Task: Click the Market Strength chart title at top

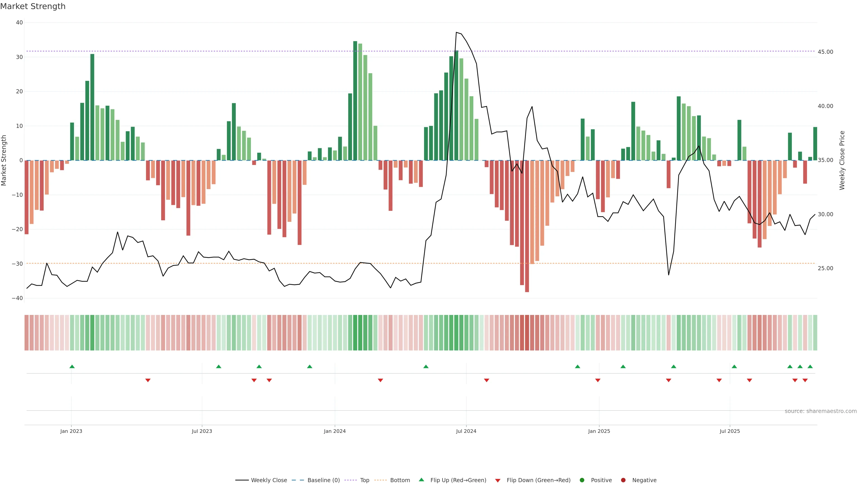Action: (33, 6)
